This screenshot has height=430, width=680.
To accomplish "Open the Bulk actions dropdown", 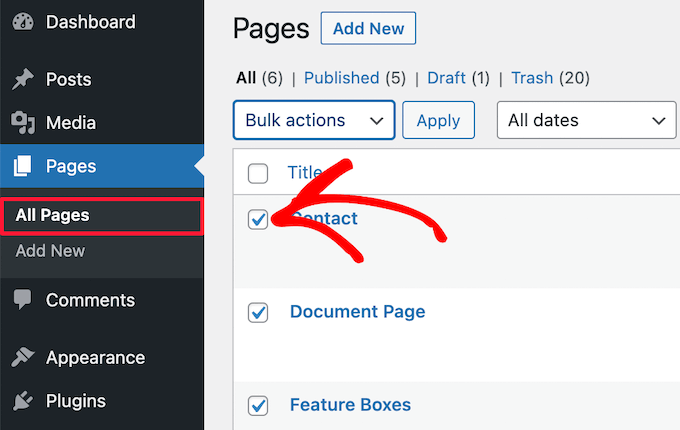I will click(314, 121).
